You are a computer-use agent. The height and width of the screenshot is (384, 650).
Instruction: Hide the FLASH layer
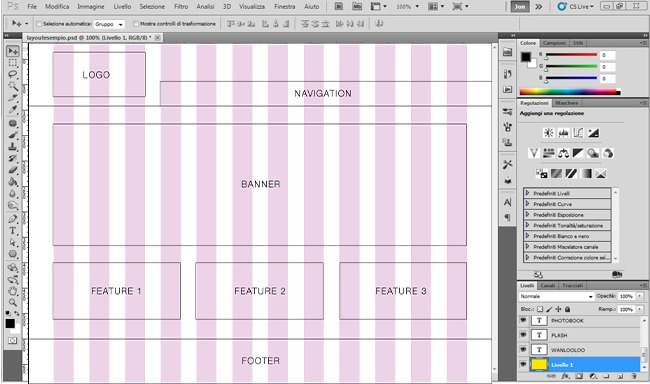coord(523,335)
